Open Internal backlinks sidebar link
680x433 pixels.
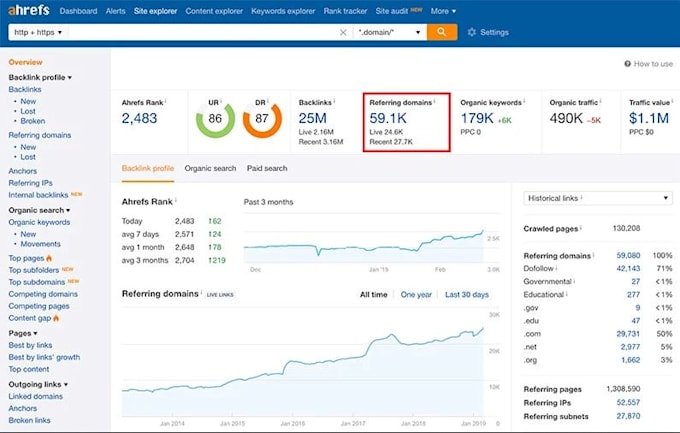pos(38,195)
